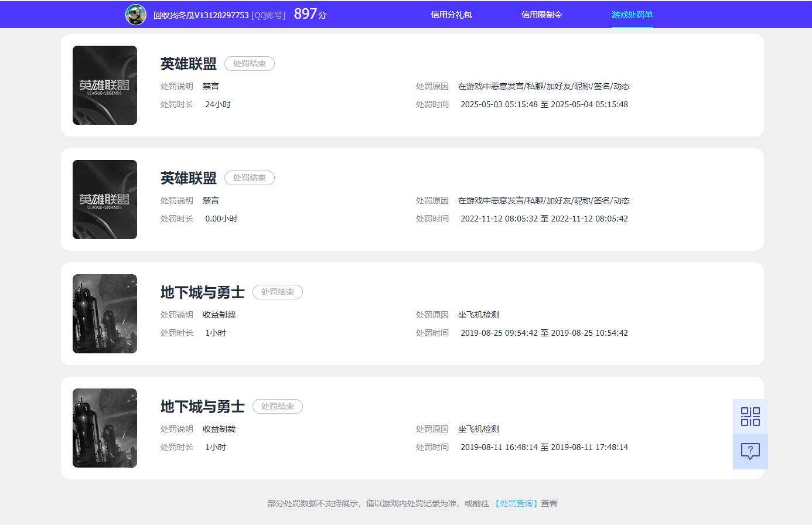Image resolution: width=812 pixels, height=525 pixels.
Task: Click time range starting 2019-08-25 09:54:42
Action: 544,333
